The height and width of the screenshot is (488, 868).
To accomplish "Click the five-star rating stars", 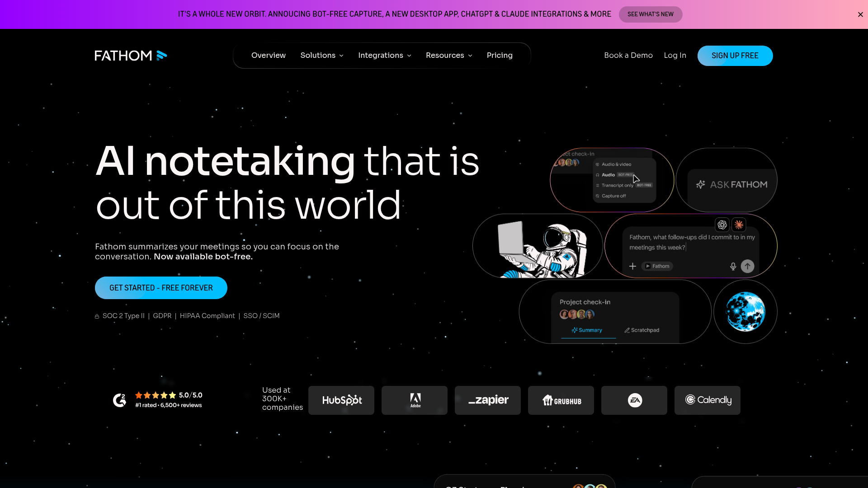I will 156,395.
